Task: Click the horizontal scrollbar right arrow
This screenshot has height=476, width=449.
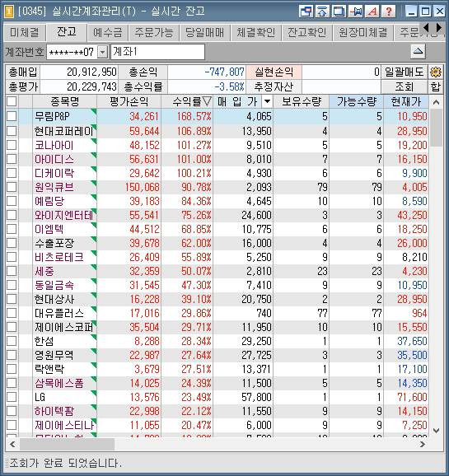Action: [423, 445]
